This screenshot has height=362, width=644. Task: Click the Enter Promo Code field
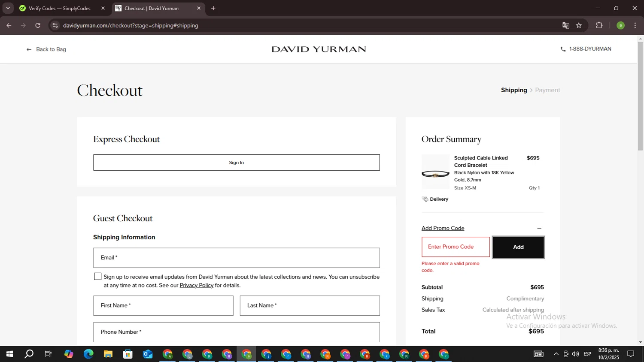(456, 247)
